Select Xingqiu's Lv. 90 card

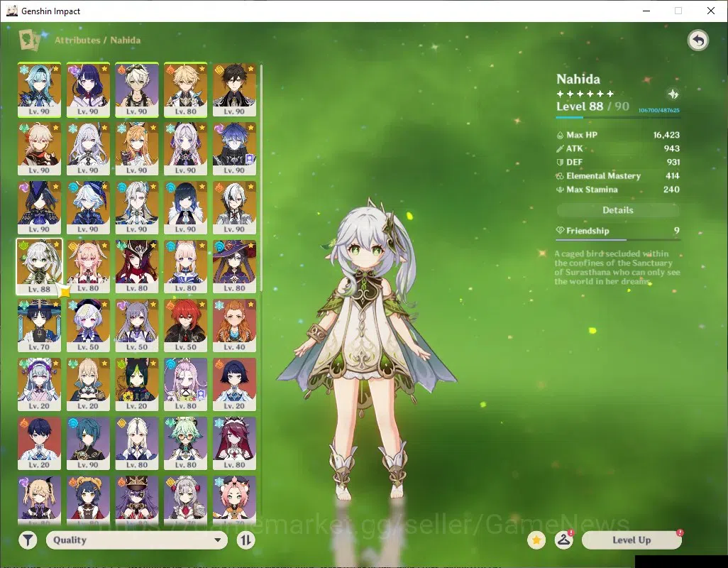[88, 444]
